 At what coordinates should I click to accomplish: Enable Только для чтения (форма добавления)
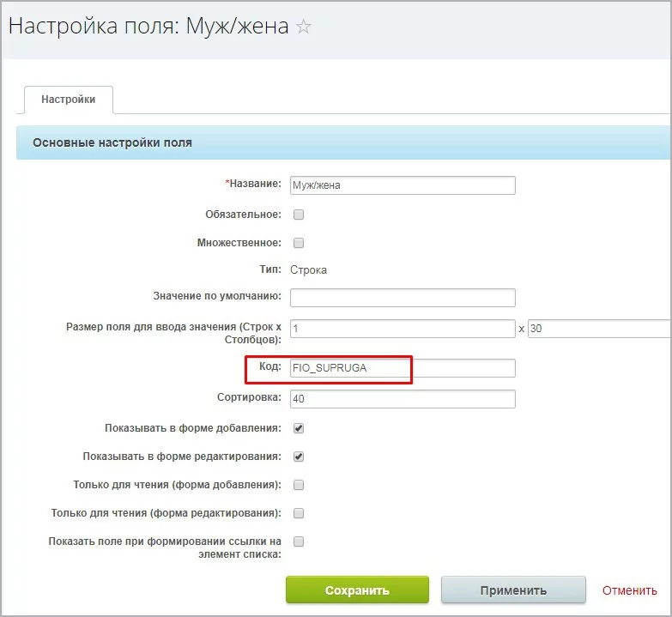299,485
